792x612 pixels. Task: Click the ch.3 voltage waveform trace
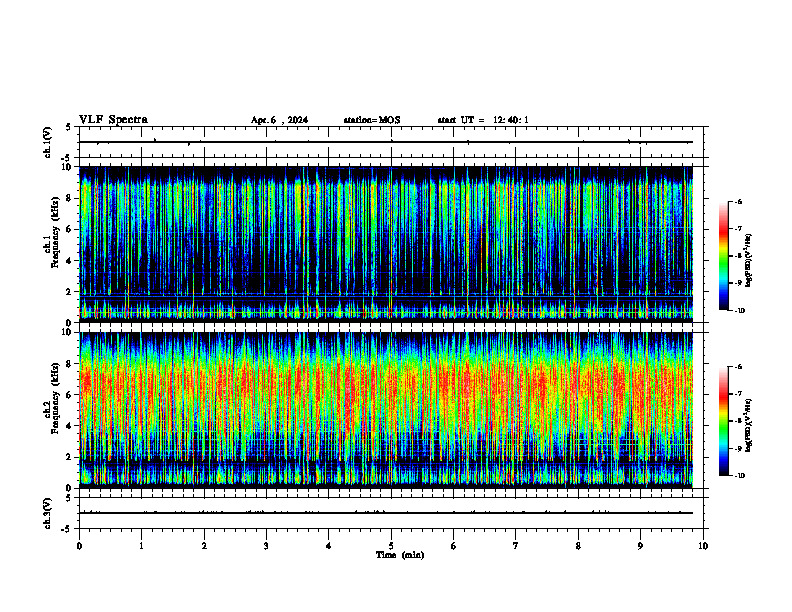[x=386, y=513]
